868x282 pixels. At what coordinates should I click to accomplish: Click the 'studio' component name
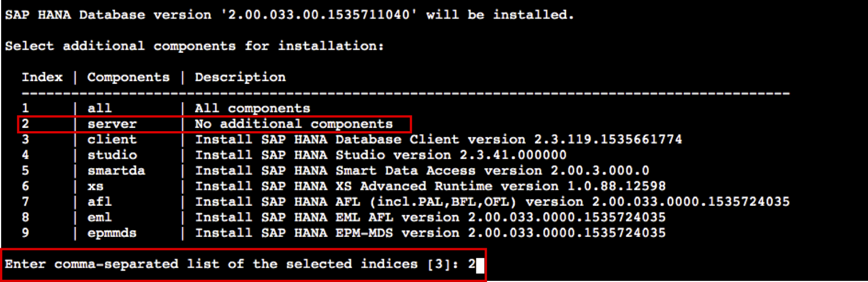(112, 155)
